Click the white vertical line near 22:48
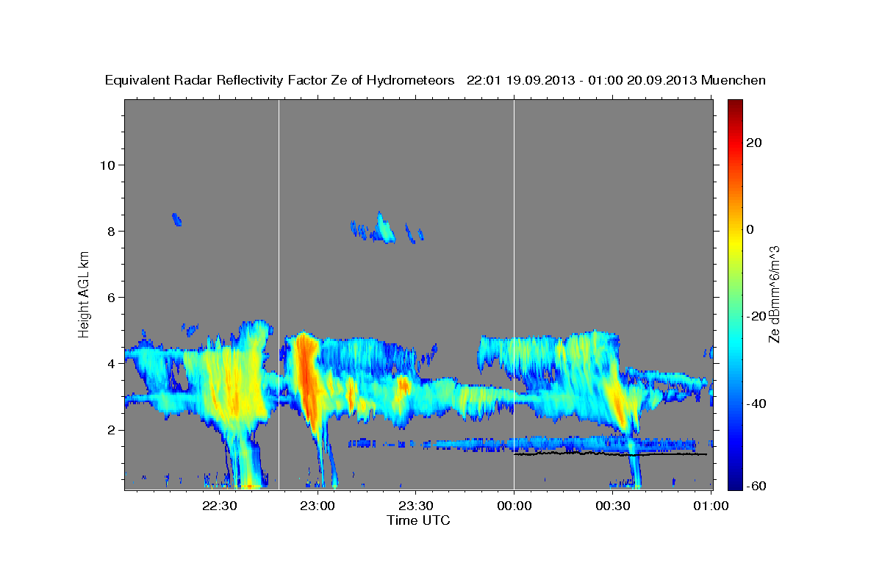Screen dimensions: 882x588 [x=279, y=294]
